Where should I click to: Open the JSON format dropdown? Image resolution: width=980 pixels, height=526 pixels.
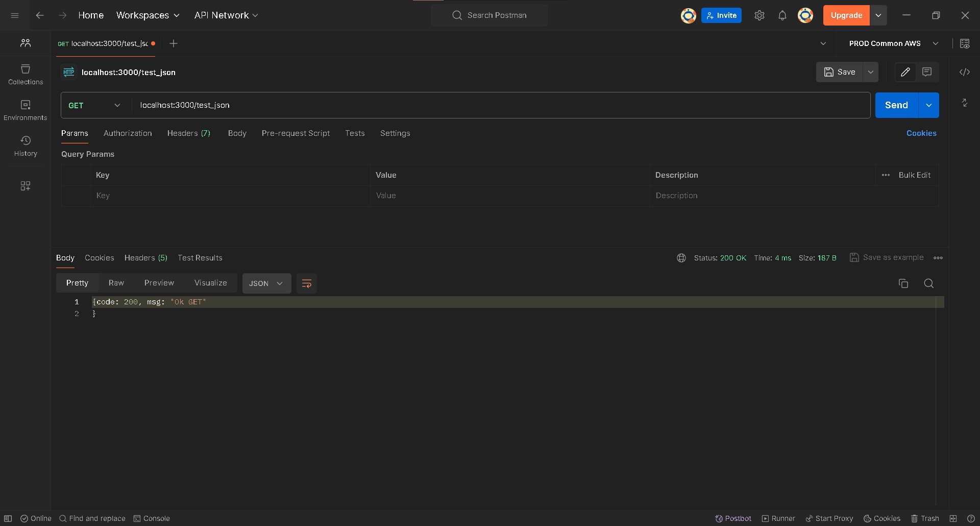(266, 283)
